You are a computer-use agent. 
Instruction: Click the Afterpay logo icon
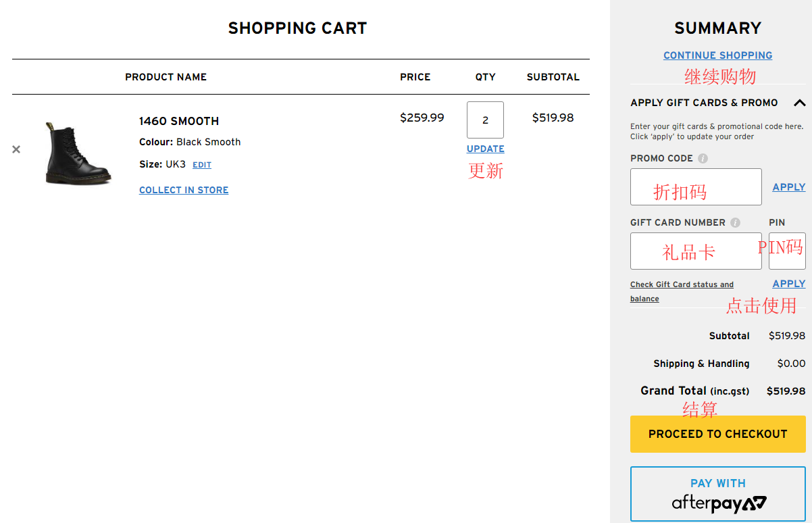(x=718, y=504)
